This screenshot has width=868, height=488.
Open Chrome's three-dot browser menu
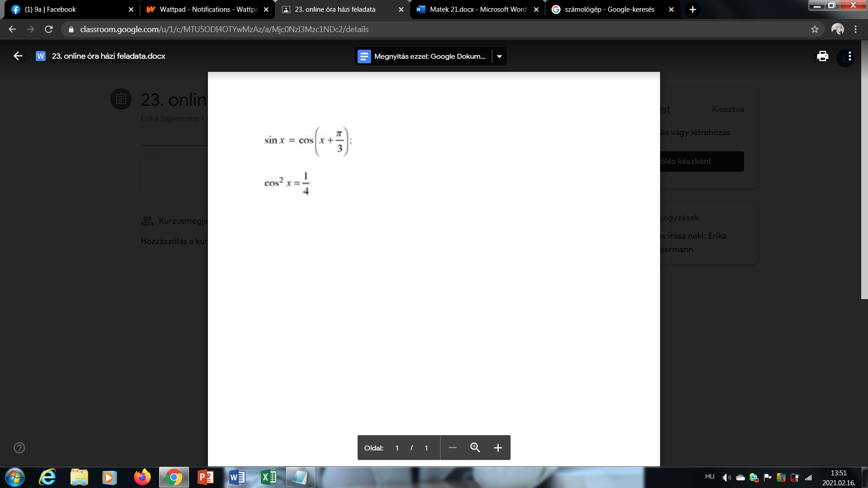click(x=855, y=29)
